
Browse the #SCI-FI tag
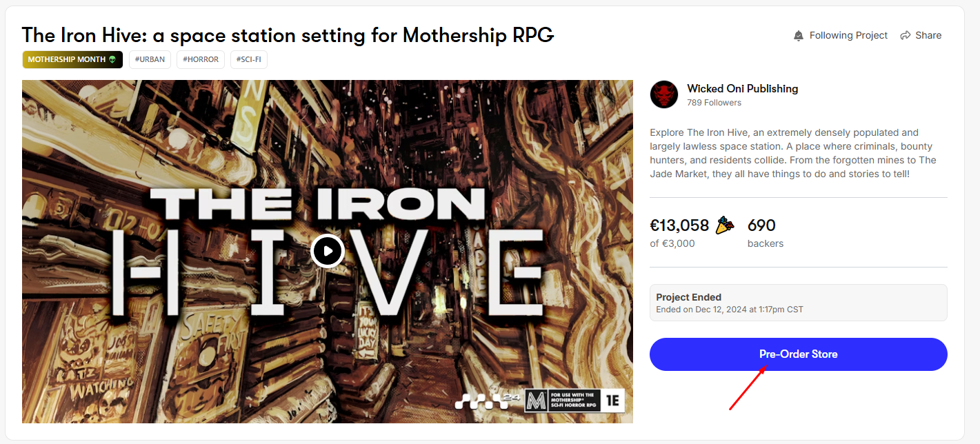[248, 60]
